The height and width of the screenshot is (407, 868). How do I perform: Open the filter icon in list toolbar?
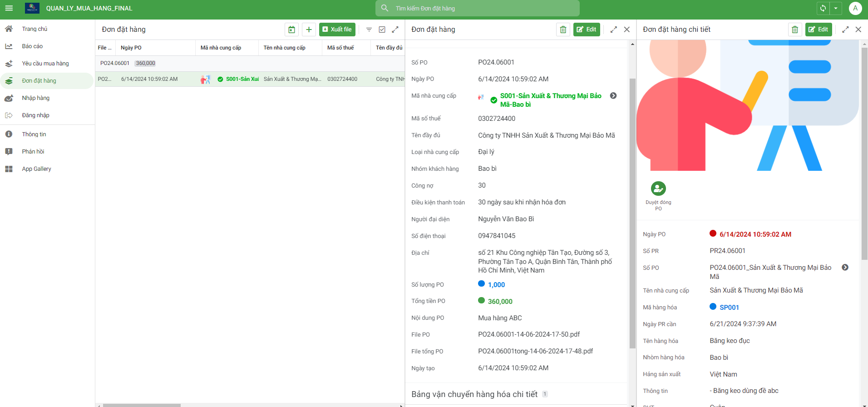(369, 30)
